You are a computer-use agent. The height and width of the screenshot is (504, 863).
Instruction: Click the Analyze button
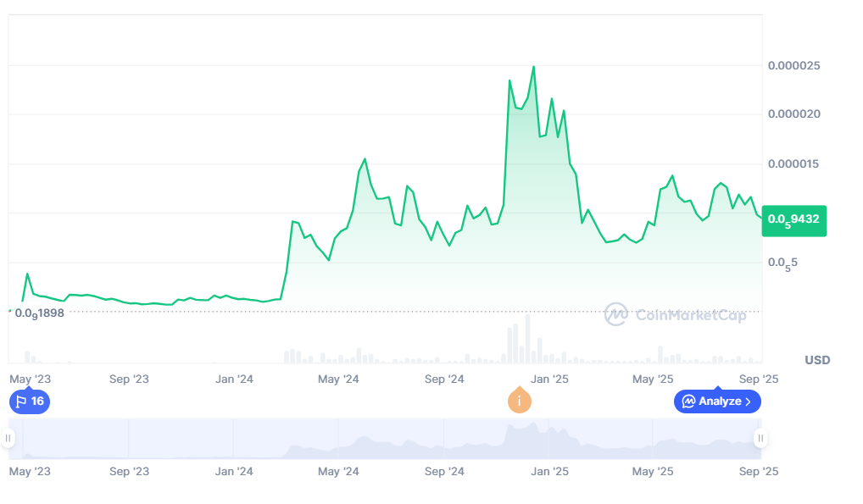coord(717,402)
